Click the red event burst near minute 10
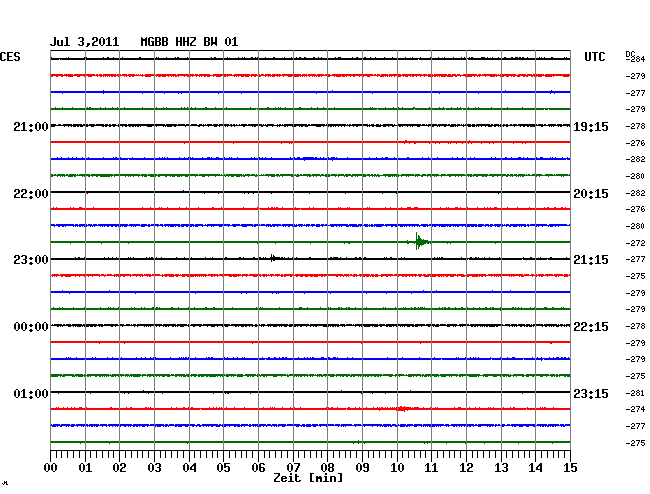This screenshot has width=650, height=494. coord(404,409)
